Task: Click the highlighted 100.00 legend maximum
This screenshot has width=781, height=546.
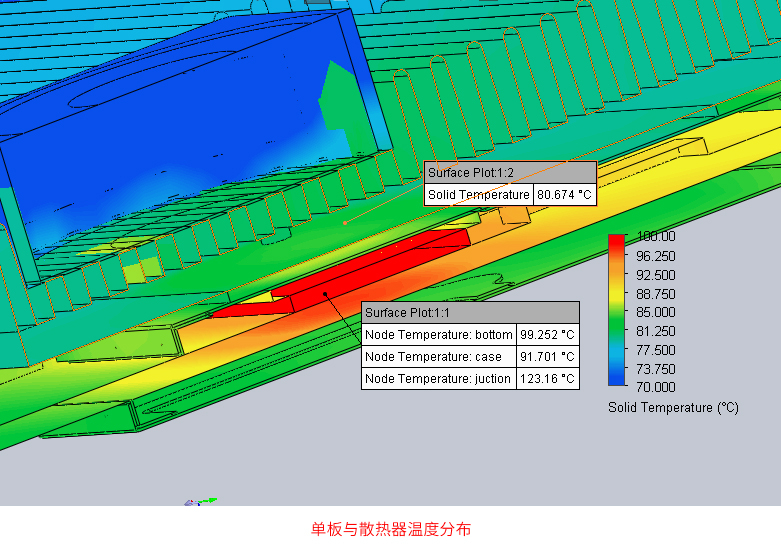Action: click(654, 237)
